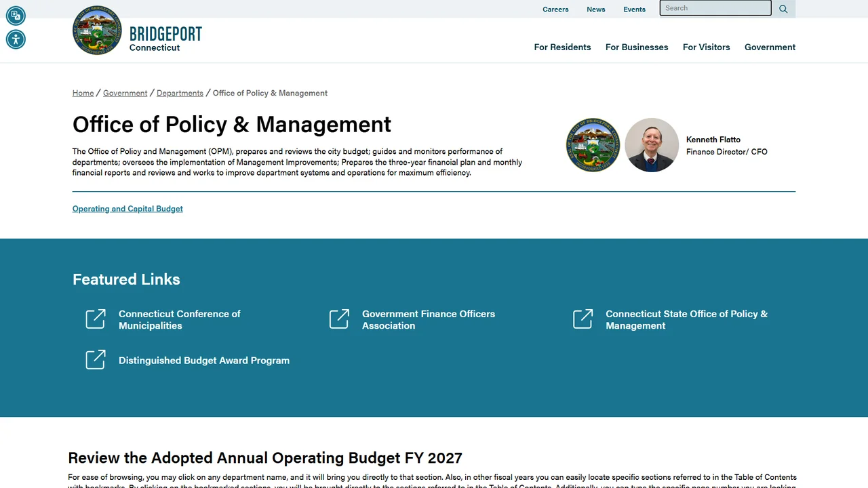Open the Government menu
868x488 pixels.
pyautogui.click(x=770, y=47)
